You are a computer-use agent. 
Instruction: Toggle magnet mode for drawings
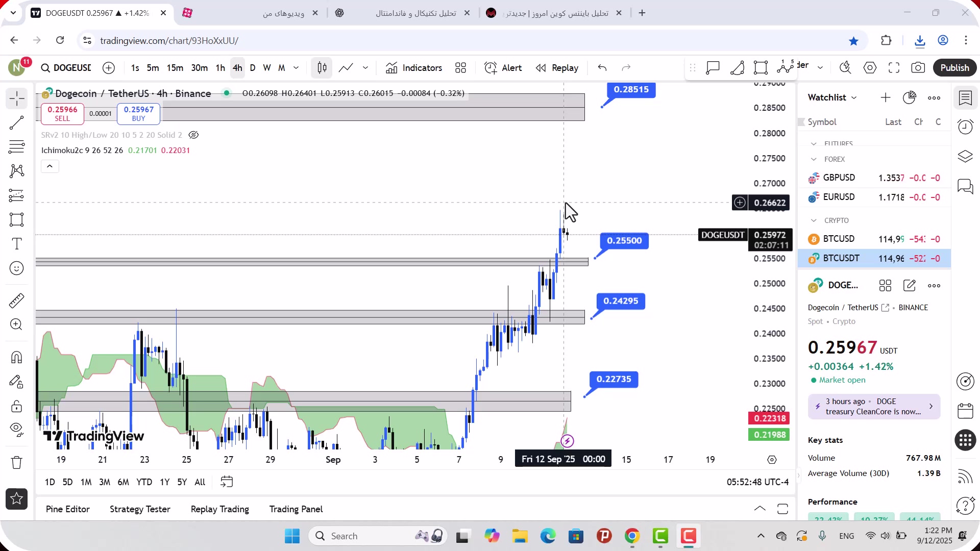(x=17, y=357)
